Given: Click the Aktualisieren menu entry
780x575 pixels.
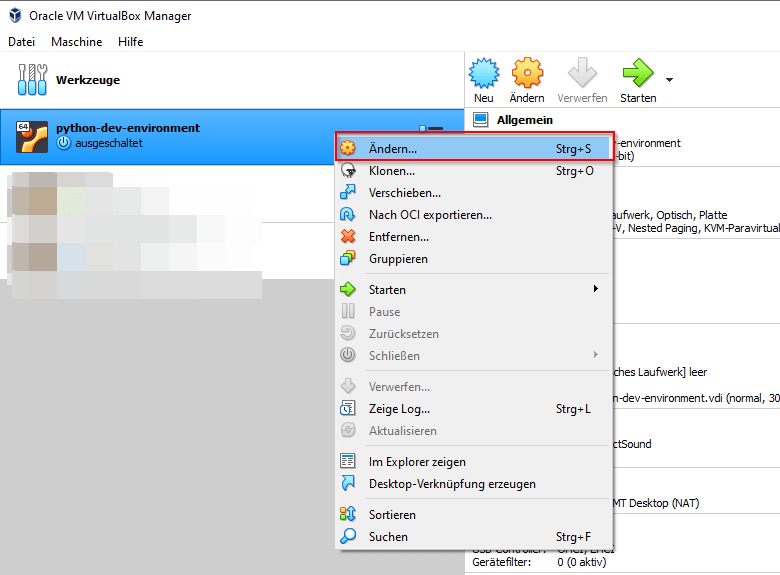Looking at the screenshot, I should [474, 431].
